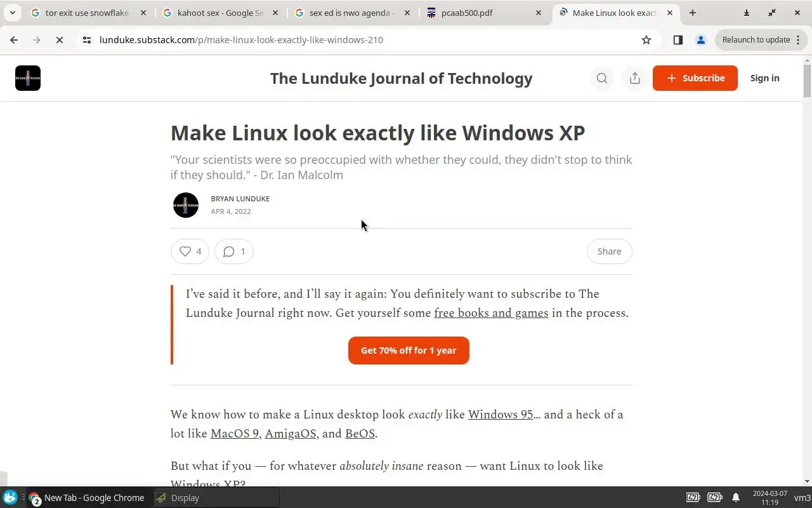Expand the tab search dropdown arrow
The image size is (812, 508).
coord(12,13)
